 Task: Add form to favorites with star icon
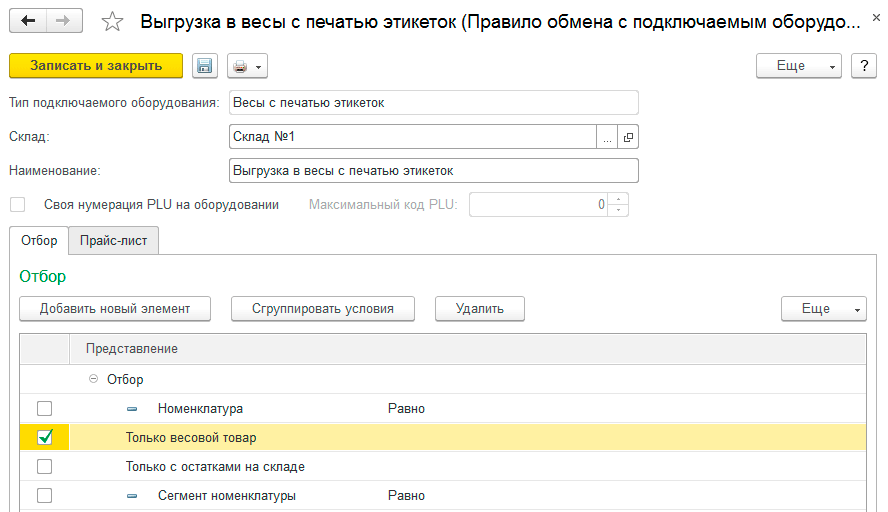(114, 22)
